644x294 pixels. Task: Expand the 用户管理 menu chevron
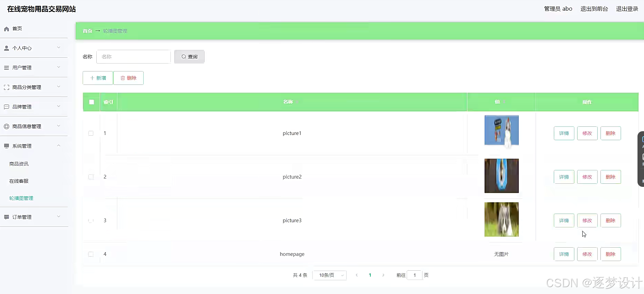59,67
